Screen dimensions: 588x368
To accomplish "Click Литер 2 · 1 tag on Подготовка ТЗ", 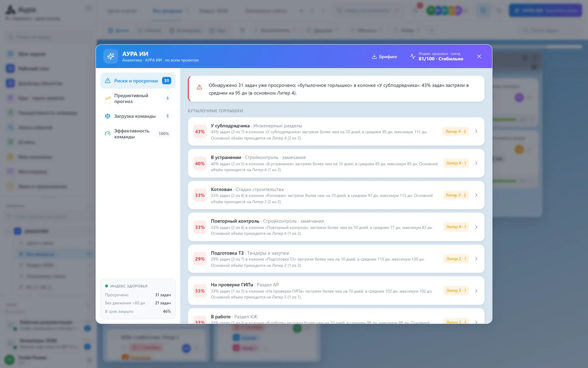I will [x=456, y=259].
